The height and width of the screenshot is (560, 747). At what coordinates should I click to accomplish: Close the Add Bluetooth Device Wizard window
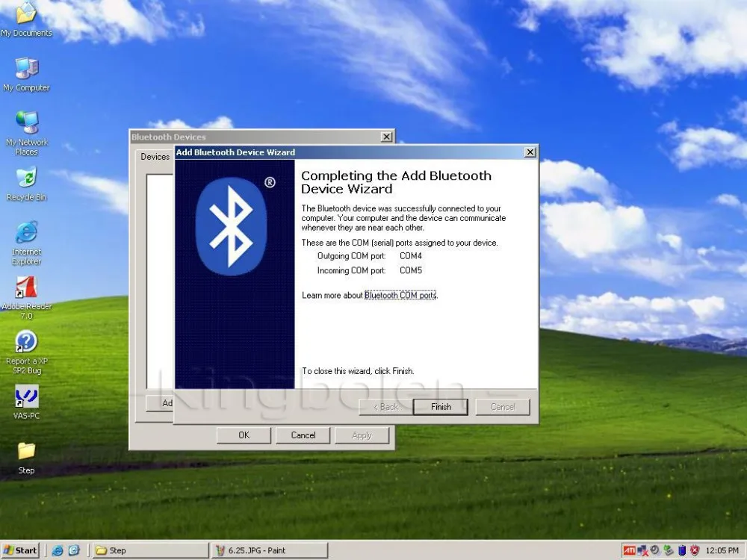point(530,152)
